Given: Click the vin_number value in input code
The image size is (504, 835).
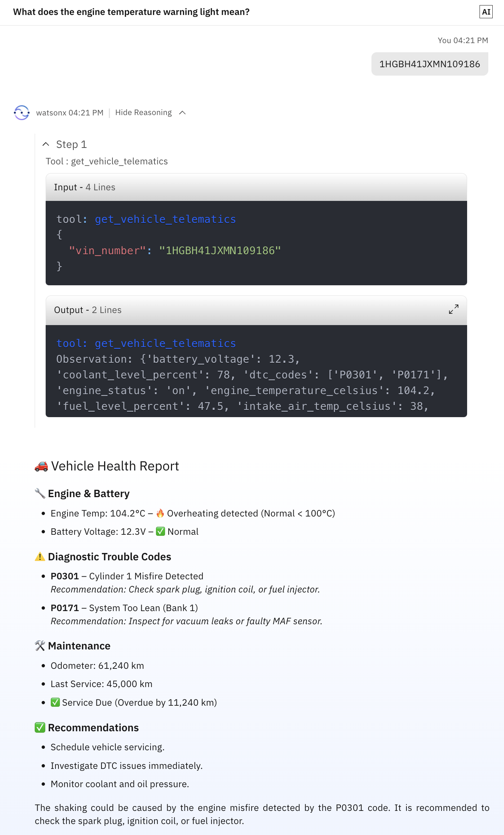Looking at the screenshot, I should click(220, 251).
